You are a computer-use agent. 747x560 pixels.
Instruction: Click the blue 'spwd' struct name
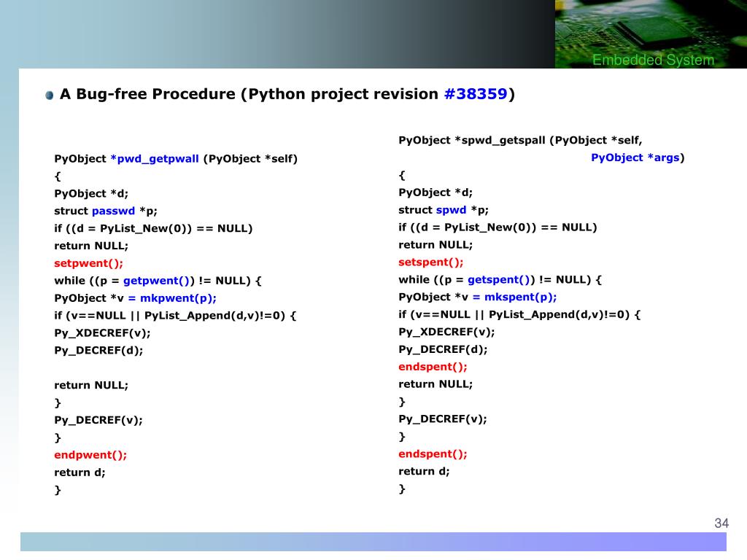451,210
